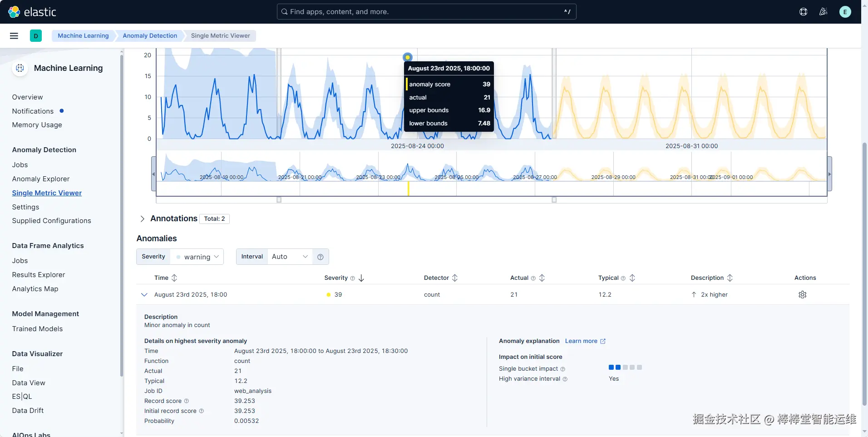Image resolution: width=868 pixels, height=437 pixels.
Task: Click the right handle of timeline brush
Action: 554,200
